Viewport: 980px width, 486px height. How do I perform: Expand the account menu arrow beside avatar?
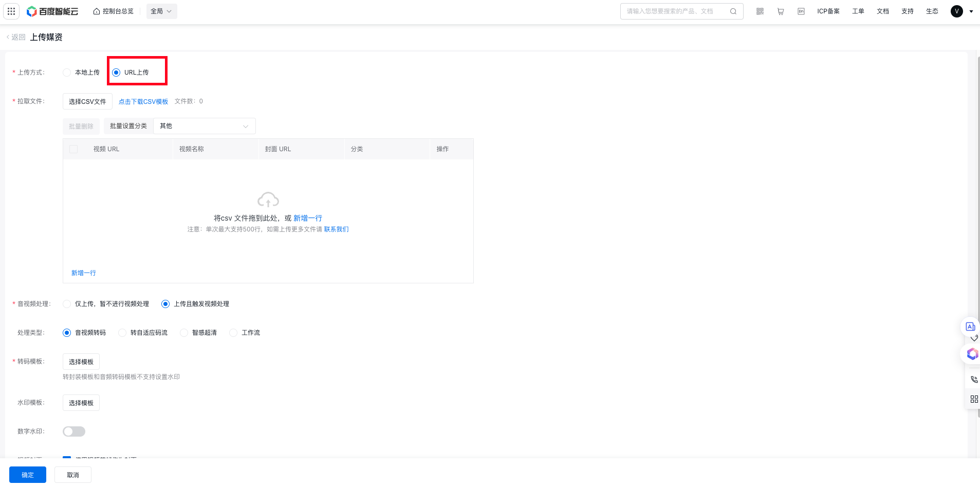pos(971,11)
